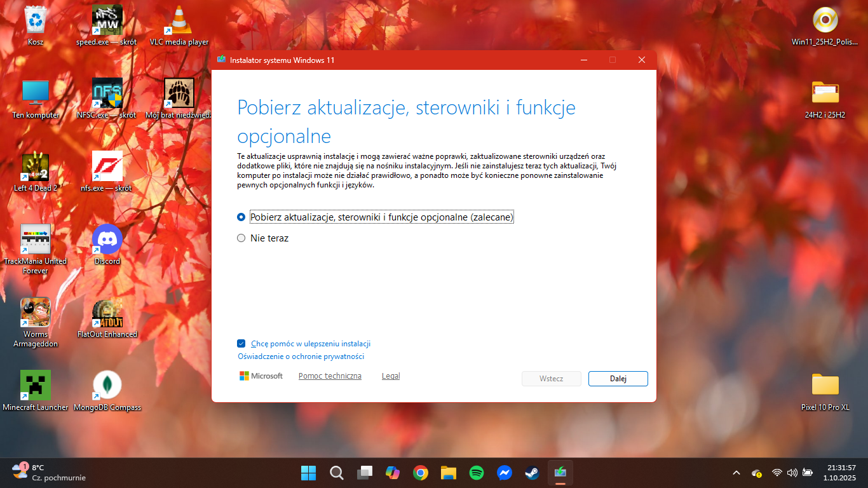Expand the system tray hidden icons chevron

click(736, 473)
